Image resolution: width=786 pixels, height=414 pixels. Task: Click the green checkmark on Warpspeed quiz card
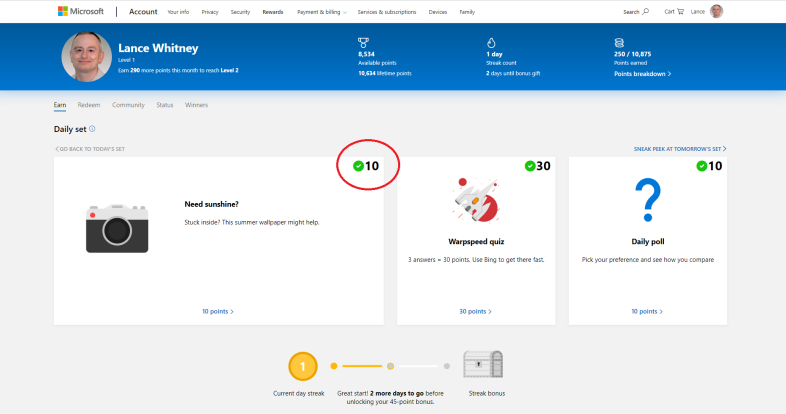[530, 166]
